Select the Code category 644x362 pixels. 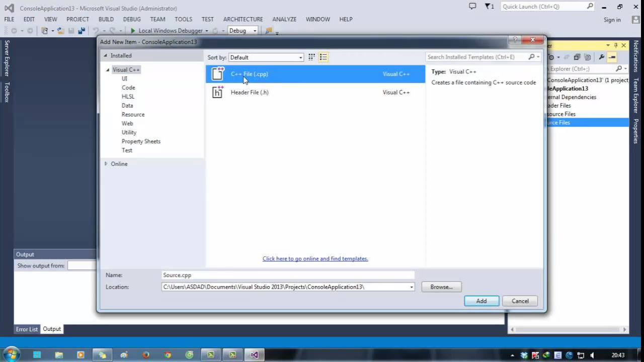coord(128,87)
